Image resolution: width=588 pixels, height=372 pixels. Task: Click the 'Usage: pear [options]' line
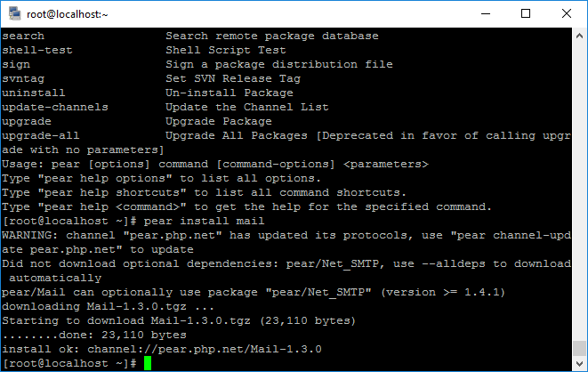(215, 164)
